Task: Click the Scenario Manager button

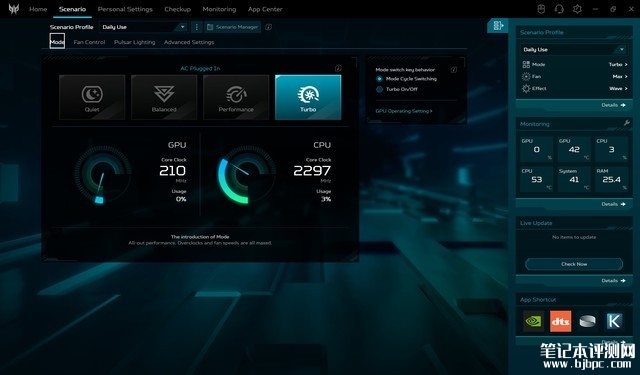Action: tap(232, 27)
